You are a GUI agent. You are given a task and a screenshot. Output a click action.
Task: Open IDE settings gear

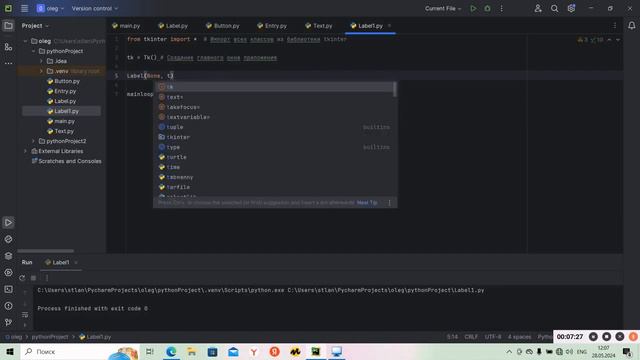click(571, 8)
